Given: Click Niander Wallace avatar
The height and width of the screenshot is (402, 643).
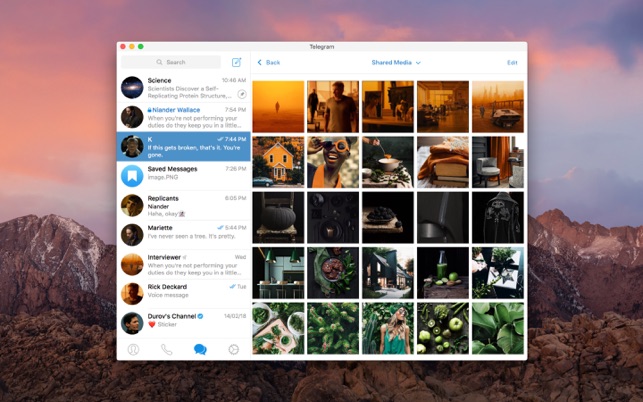Looking at the screenshot, I should point(132,117).
